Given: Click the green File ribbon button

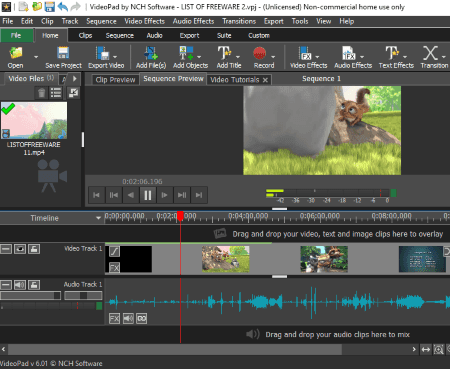Looking at the screenshot, I should point(16,36).
